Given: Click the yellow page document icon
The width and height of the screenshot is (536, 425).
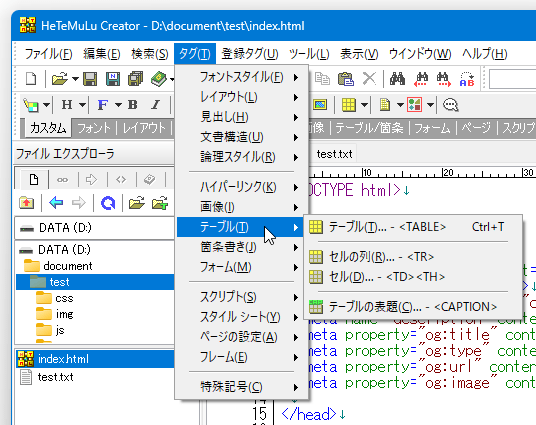Looking at the screenshot, I should pos(385,105).
